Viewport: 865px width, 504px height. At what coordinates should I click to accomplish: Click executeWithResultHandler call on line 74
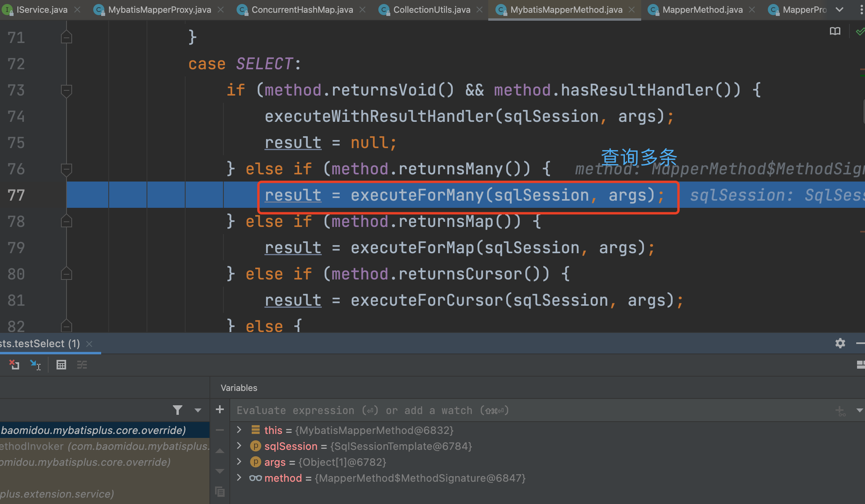click(379, 116)
